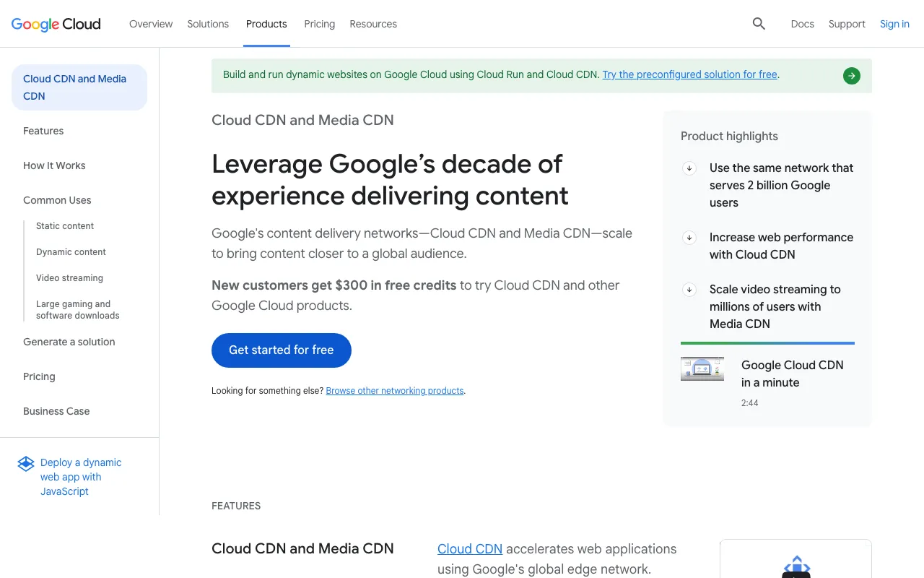The width and height of the screenshot is (924, 578).
Task: Jump to How It Works section
Action: pyautogui.click(x=54, y=165)
